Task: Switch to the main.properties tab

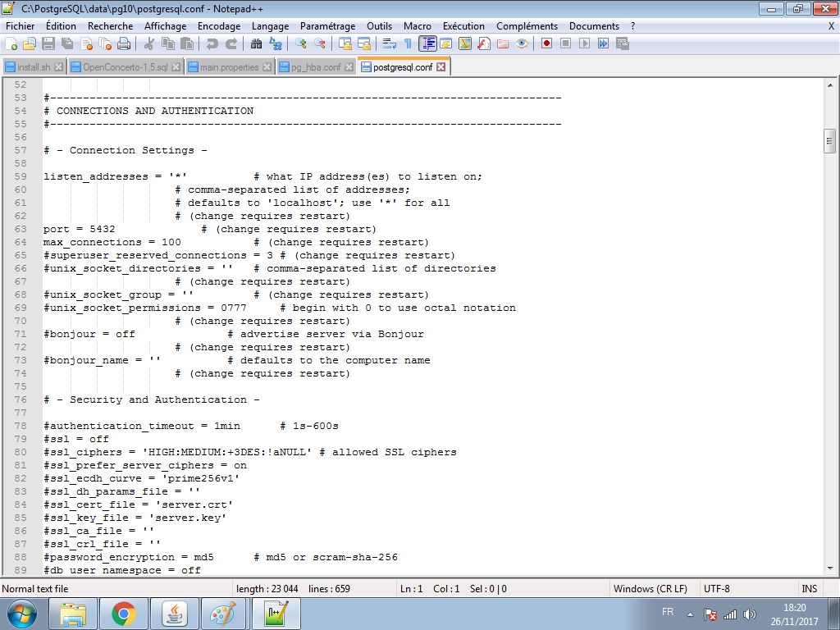Action: pyautogui.click(x=230, y=67)
